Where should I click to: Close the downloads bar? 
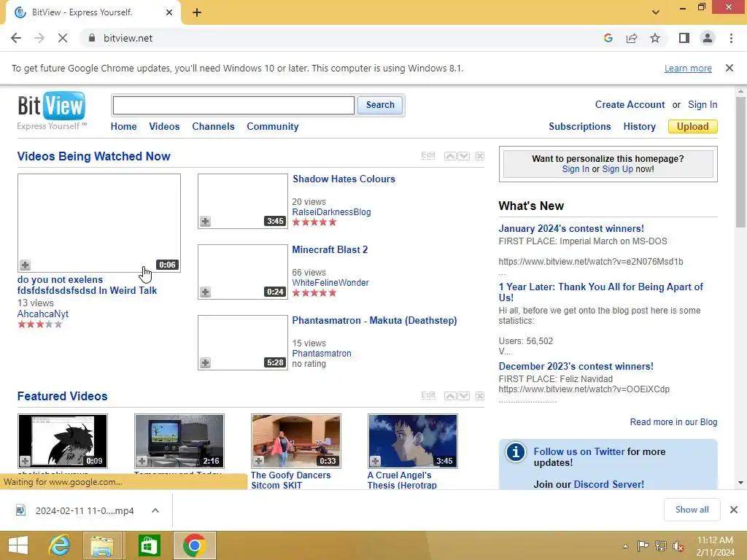pos(734,510)
